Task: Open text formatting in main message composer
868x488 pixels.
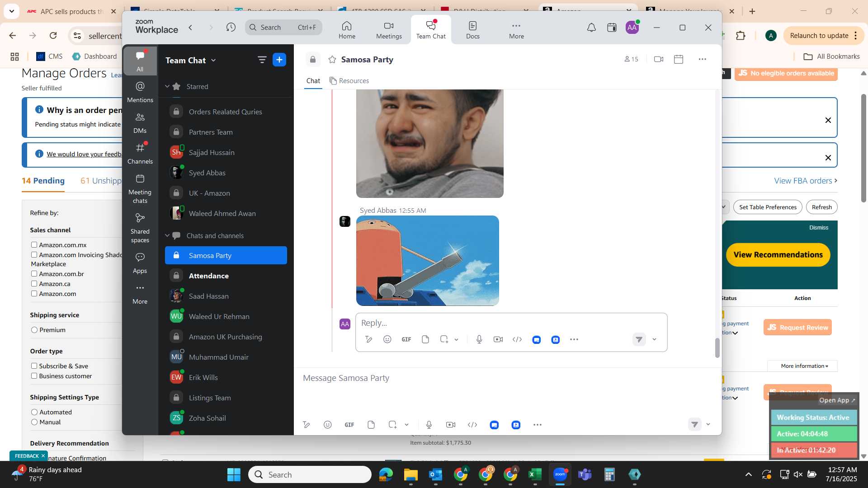Action: point(307,425)
